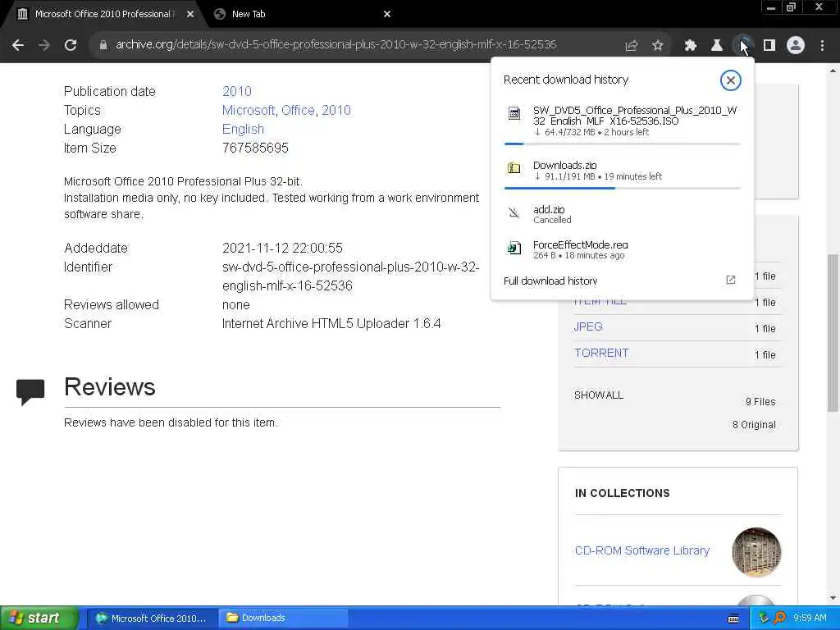Click the keyboard icon in taskbar
The width and height of the screenshot is (840, 630).
734,619
